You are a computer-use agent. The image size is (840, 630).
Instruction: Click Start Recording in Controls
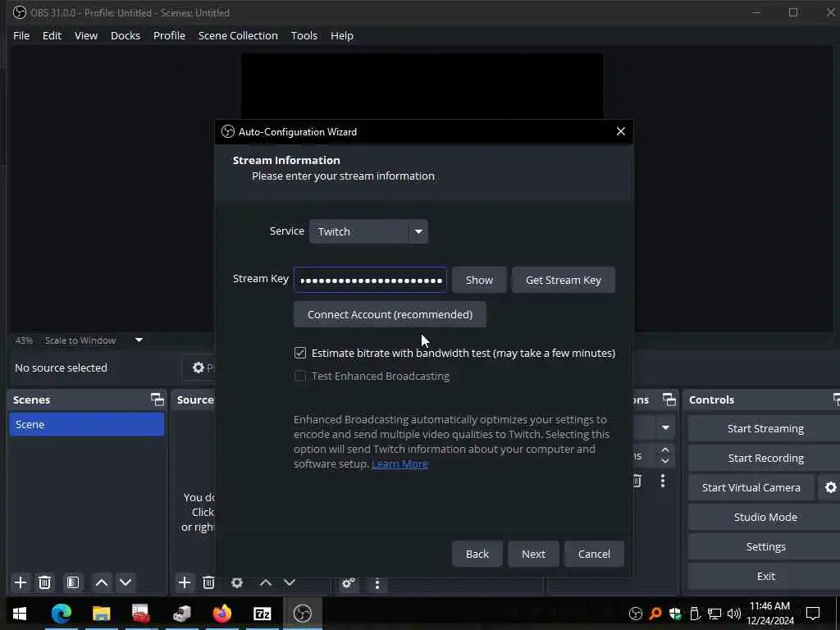(765, 458)
